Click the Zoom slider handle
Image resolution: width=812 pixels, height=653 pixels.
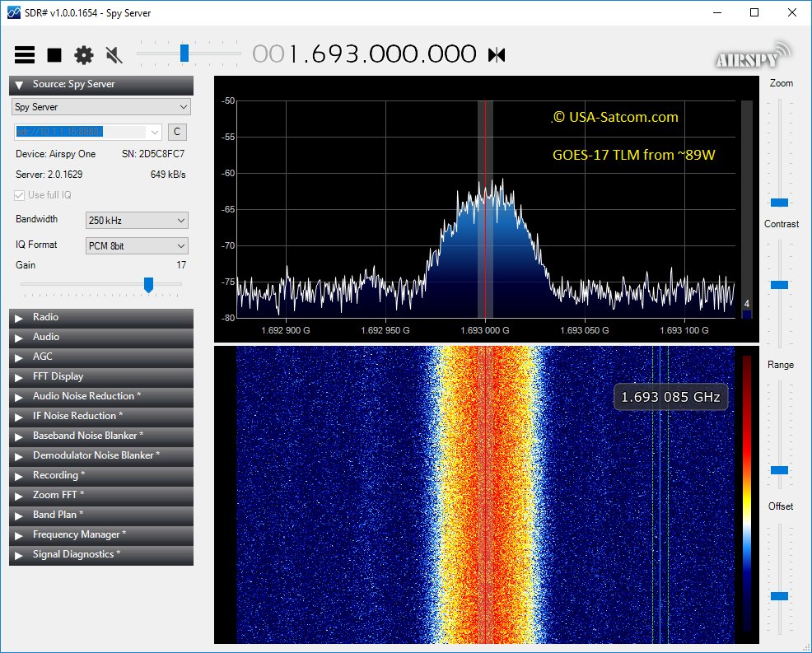[779, 202]
